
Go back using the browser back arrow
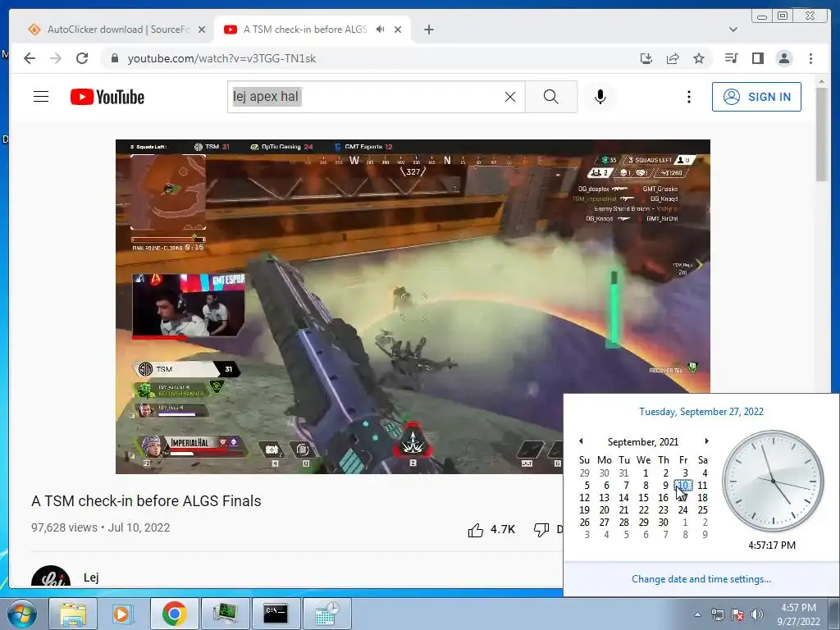point(30,58)
